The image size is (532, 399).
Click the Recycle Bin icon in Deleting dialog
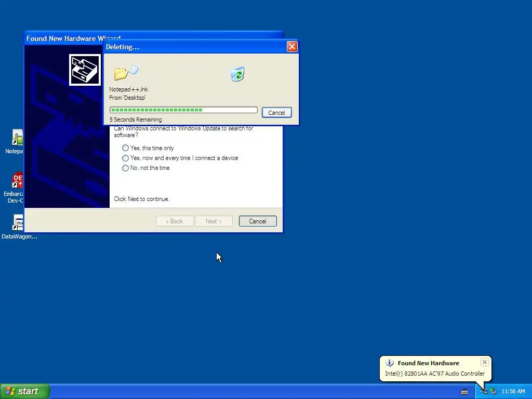click(237, 74)
